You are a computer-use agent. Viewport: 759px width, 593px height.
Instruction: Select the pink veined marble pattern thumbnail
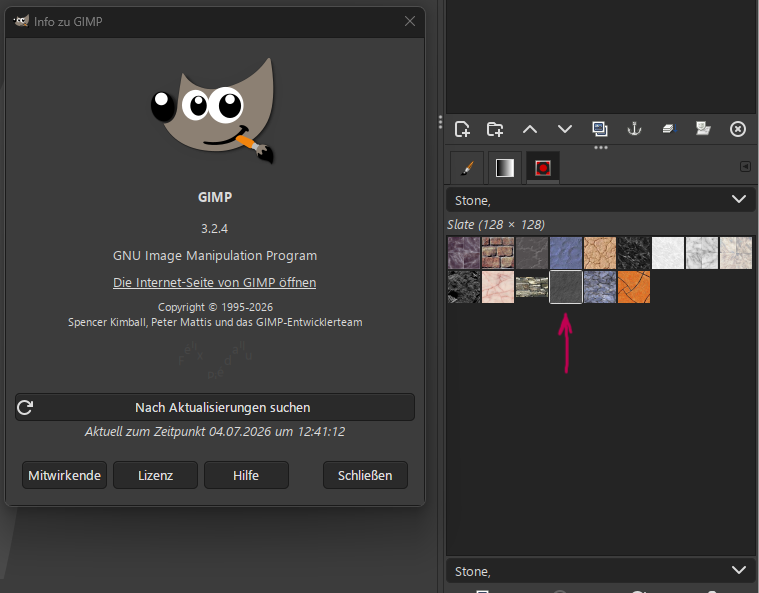click(498, 287)
